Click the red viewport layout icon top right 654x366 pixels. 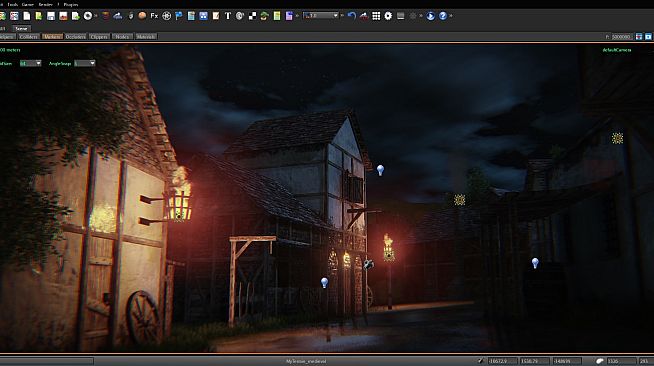coord(639,37)
